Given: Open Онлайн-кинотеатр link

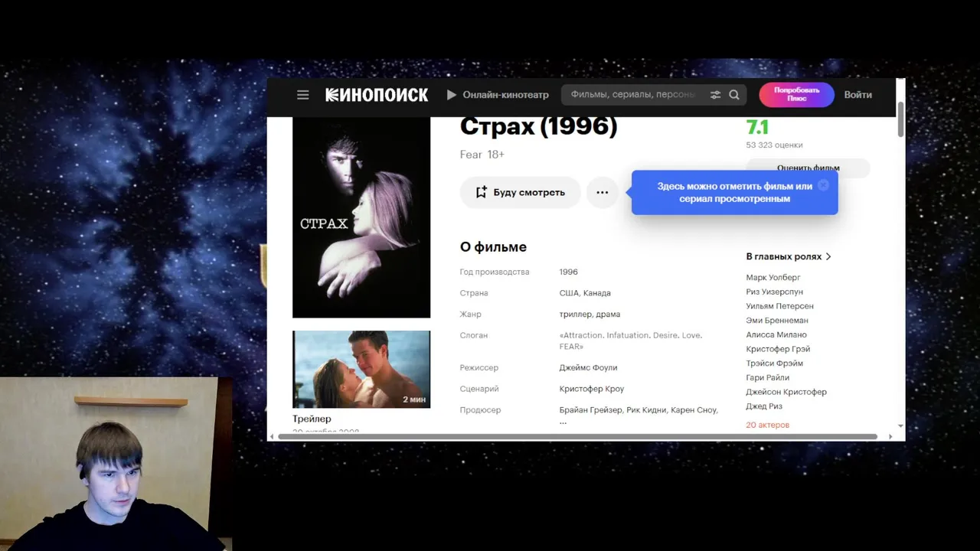Looking at the screenshot, I should click(x=498, y=95).
